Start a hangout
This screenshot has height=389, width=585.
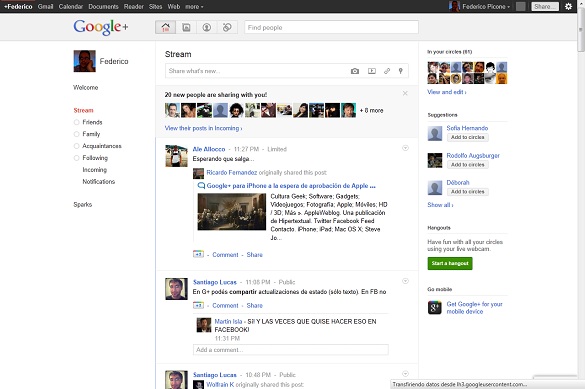pyautogui.click(x=450, y=263)
